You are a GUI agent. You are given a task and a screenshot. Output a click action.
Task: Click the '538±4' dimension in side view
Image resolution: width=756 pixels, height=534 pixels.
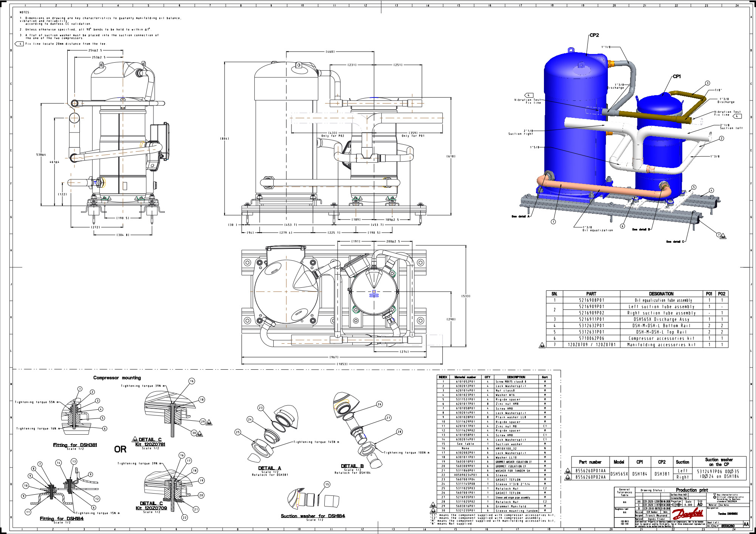41,155
